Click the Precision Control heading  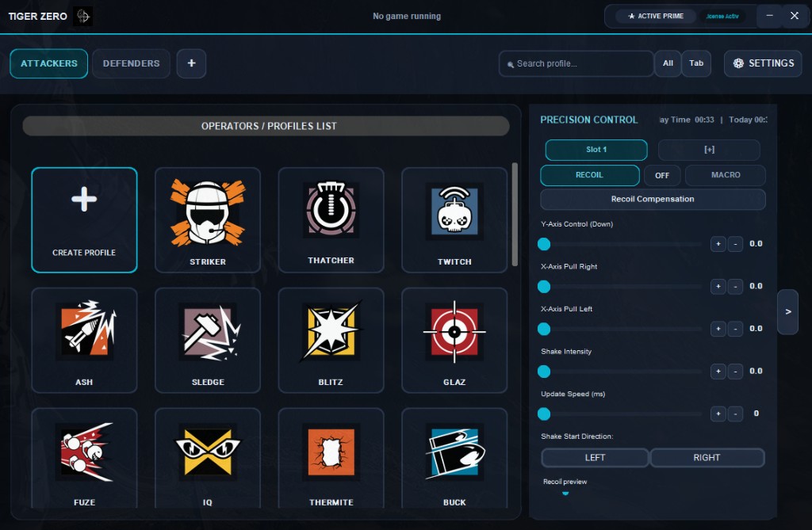pos(589,120)
